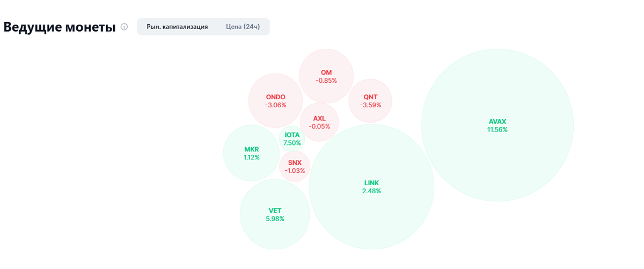The image size is (644, 269).
Task: Select the AXL bubble
Action: coord(319,122)
